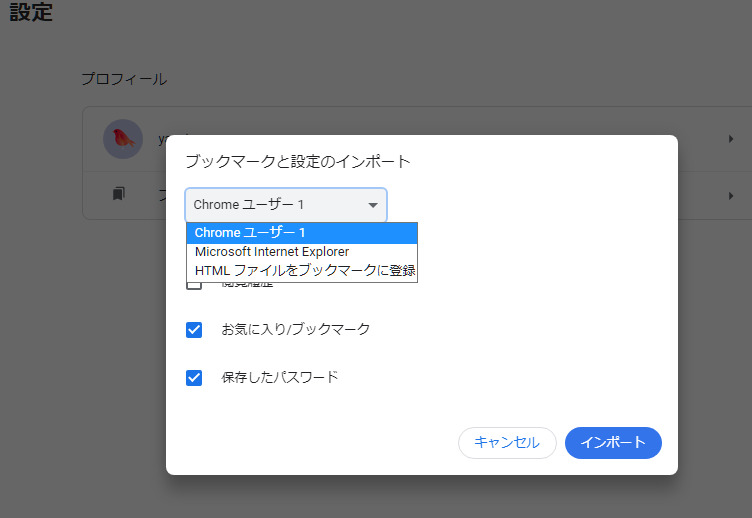Click the import icon in second profile row

pos(119,194)
